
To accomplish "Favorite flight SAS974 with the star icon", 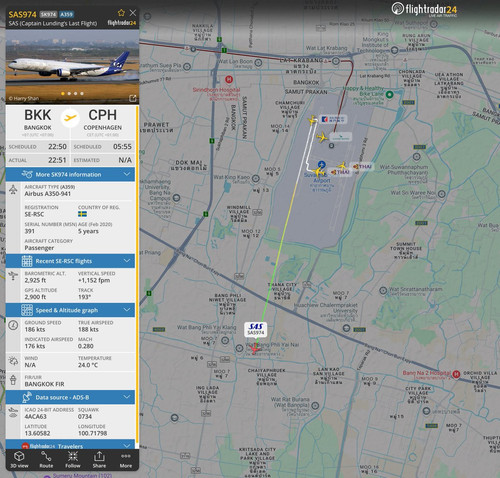I will click(121, 13).
